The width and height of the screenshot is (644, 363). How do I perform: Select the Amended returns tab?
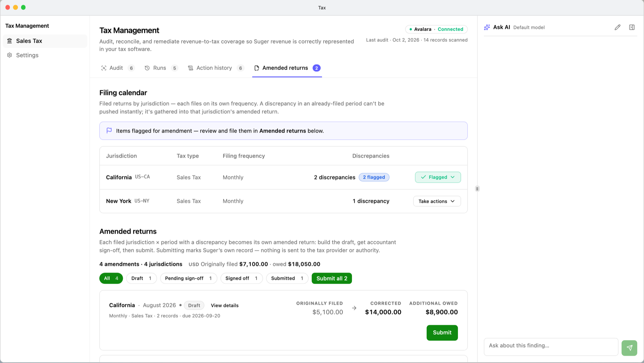pos(287,68)
